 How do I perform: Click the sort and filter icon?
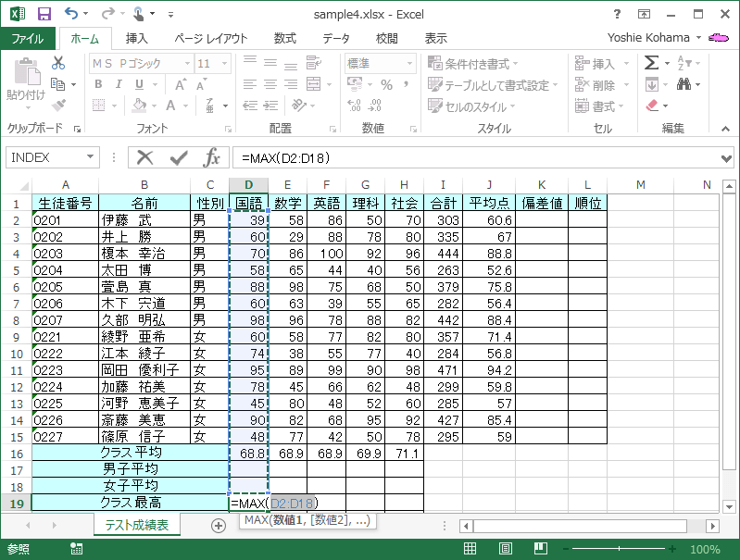point(684,63)
